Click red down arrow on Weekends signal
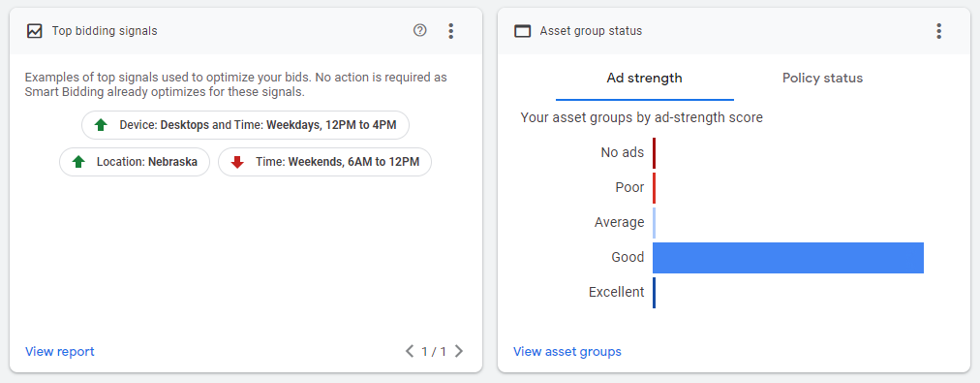 (237, 162)
